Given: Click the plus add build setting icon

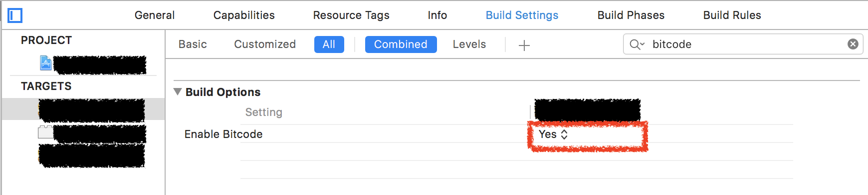Looking at the screenshot, I should (x=524, y=45).
